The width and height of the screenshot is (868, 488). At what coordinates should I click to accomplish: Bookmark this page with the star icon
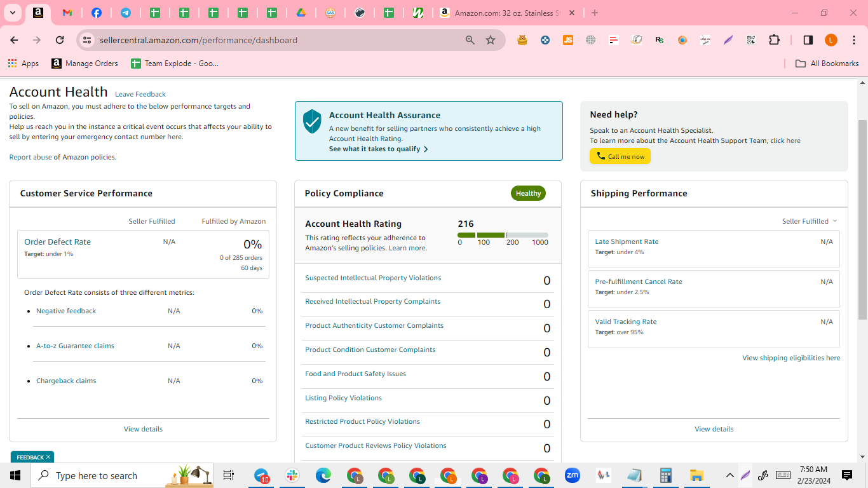[491, 40]
